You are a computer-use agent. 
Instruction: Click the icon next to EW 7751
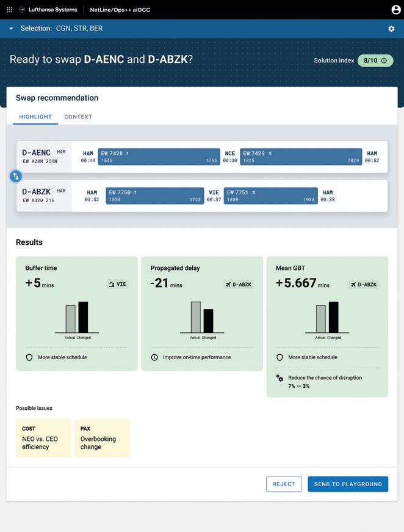pos(254,192)
